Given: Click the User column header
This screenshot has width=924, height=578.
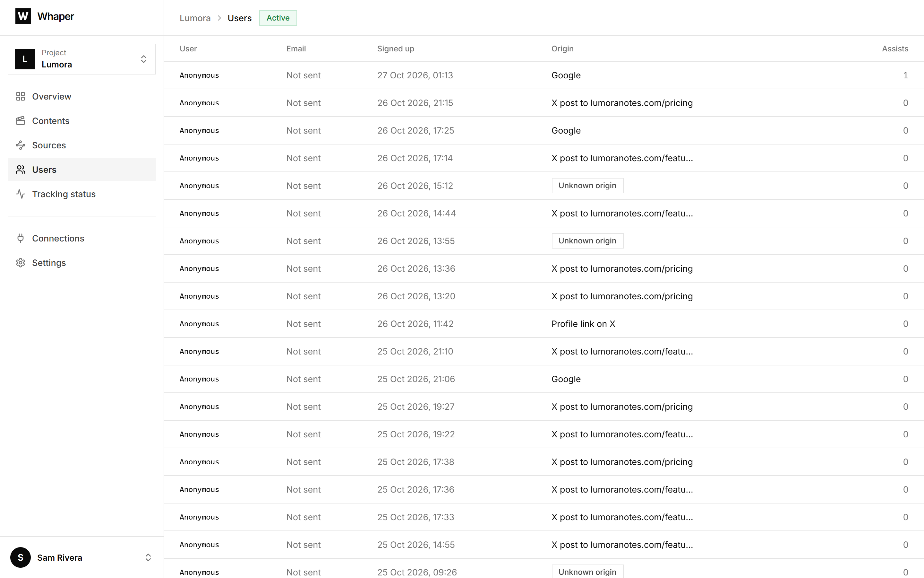Looking at the screenshot, I should [x=188, y=48].
